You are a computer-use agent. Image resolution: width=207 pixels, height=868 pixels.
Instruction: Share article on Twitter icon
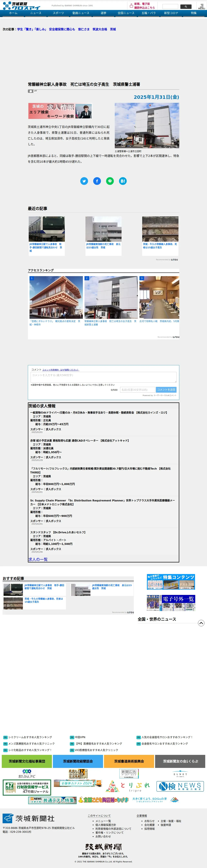point(84,181)
